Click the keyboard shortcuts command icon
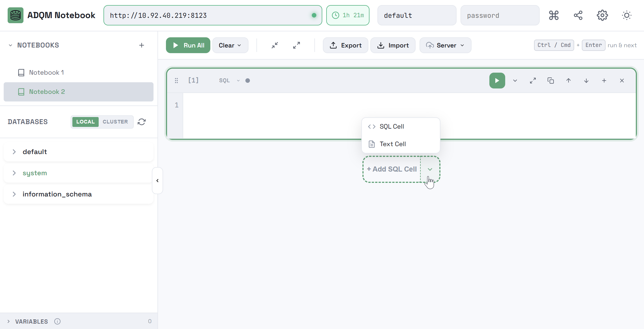Screen dimensions: 644x329 554,15
